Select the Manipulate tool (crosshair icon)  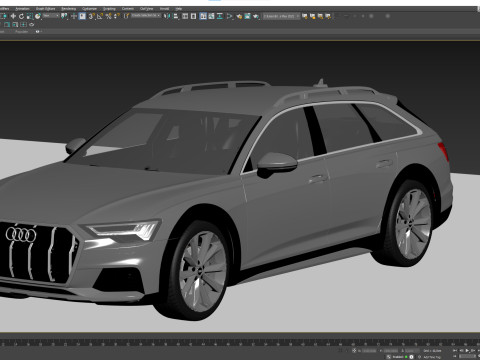74,16
